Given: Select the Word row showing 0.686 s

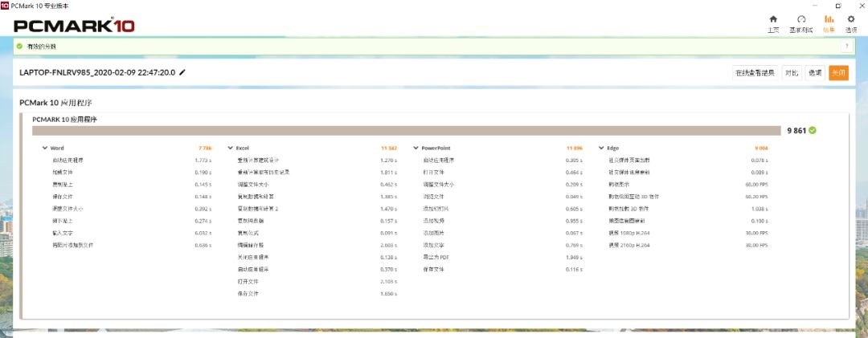Looking at the screenshot, I should pyautogui.click(x=131, y=246).
